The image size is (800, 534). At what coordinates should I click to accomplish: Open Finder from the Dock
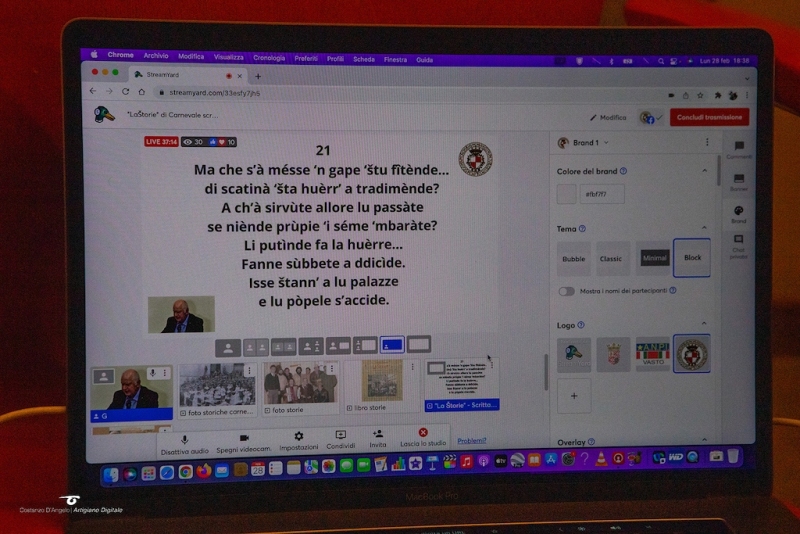point(111,475)
